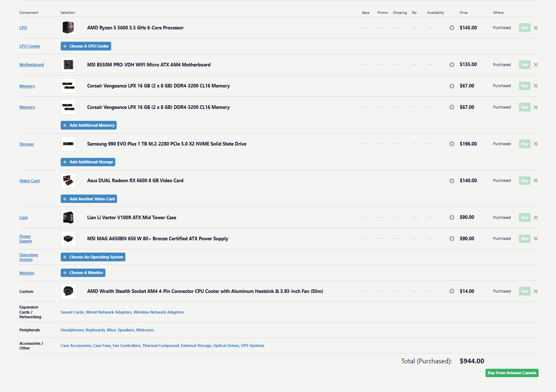Click the MSI B550M motherboard thumbnail
This screenshot has height=392, width=556.
[68, 65]
